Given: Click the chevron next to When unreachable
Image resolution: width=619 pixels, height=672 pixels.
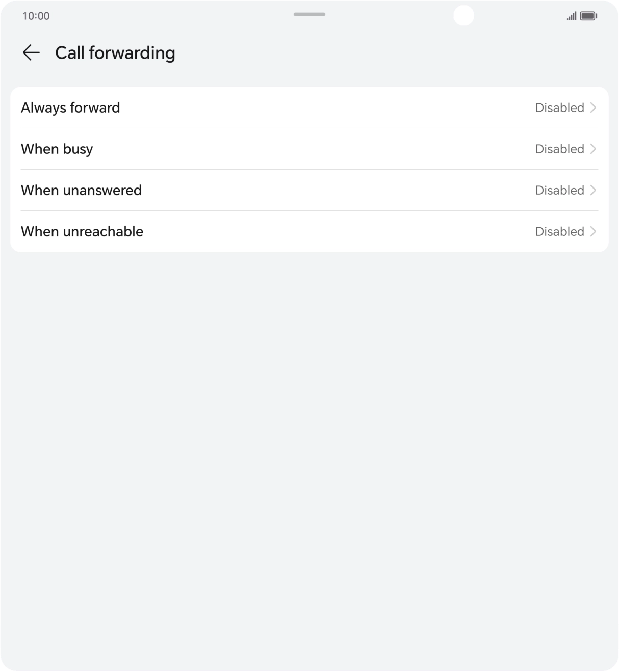Looking at the screenshot, I should pyautogui.click(x=594, y=231).
